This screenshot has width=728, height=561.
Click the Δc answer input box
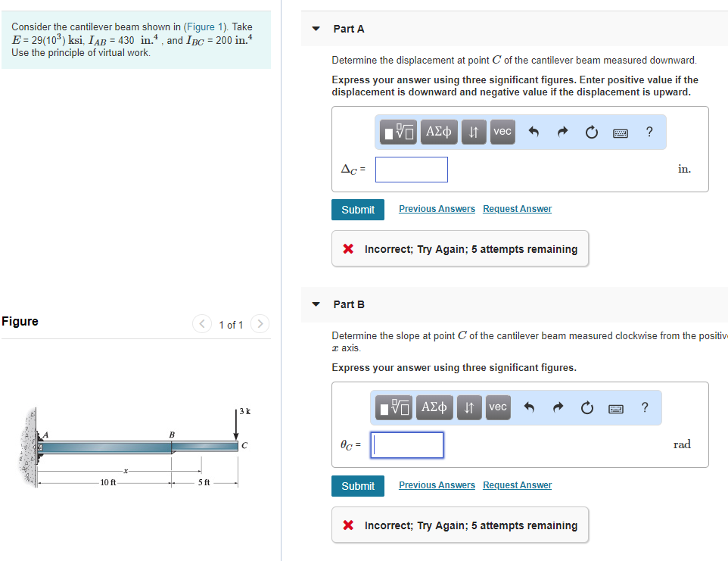411,170
